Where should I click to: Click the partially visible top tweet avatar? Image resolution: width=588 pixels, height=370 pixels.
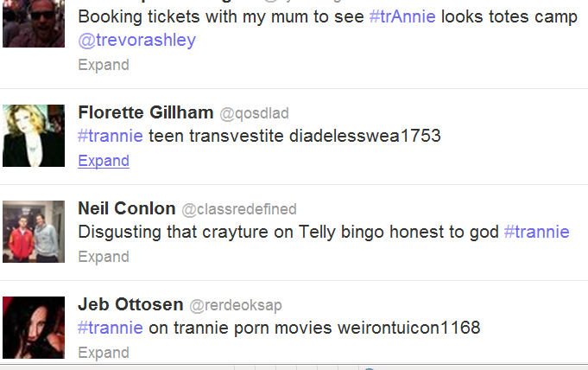[34, 23]
